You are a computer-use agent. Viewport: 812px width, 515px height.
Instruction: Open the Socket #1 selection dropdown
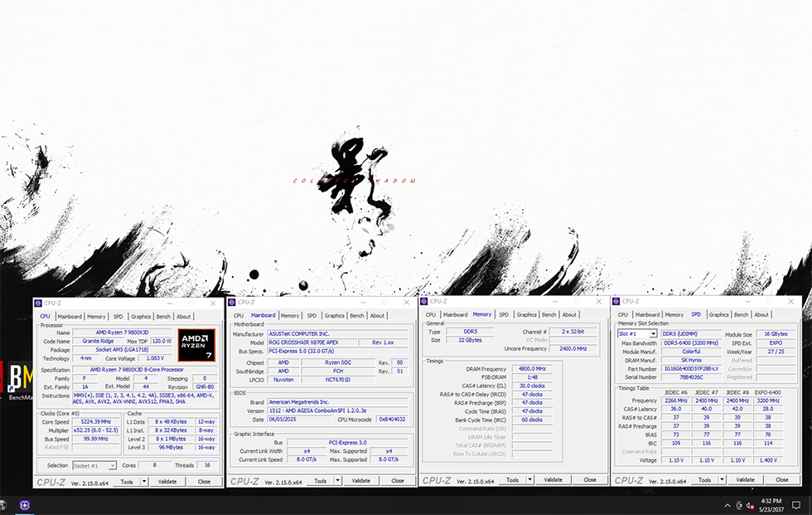coord(94,466)
